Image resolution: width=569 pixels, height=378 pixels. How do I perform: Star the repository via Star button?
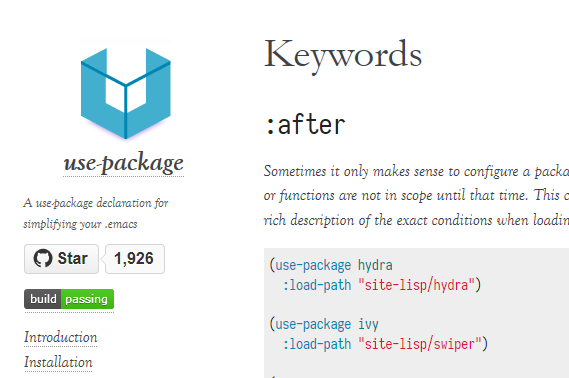point(61,259)
